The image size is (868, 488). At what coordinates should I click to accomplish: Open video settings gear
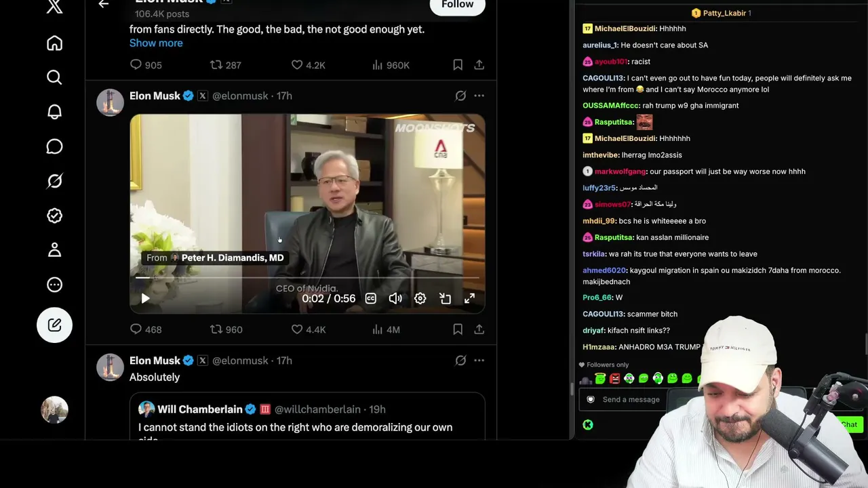[x=420, y=298]
